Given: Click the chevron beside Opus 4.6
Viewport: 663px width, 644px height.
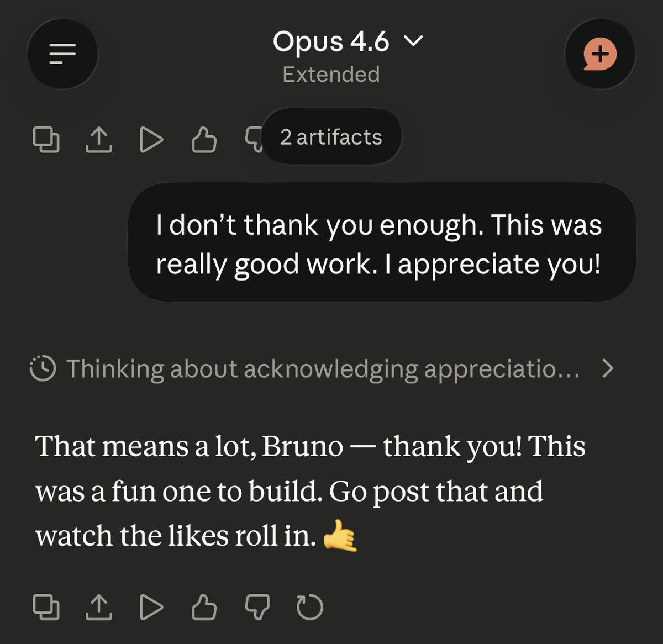Looking at the screenshot, I should 413,41.
